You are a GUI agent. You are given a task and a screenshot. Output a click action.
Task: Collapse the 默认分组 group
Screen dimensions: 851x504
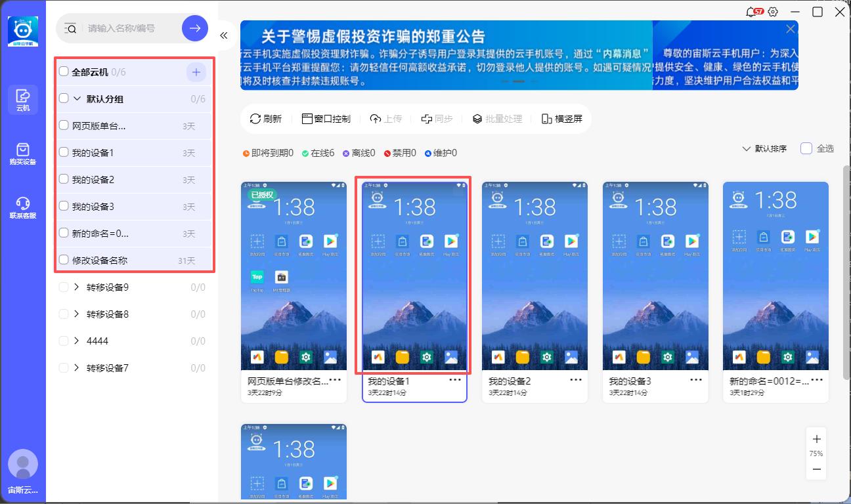(77, 98)
